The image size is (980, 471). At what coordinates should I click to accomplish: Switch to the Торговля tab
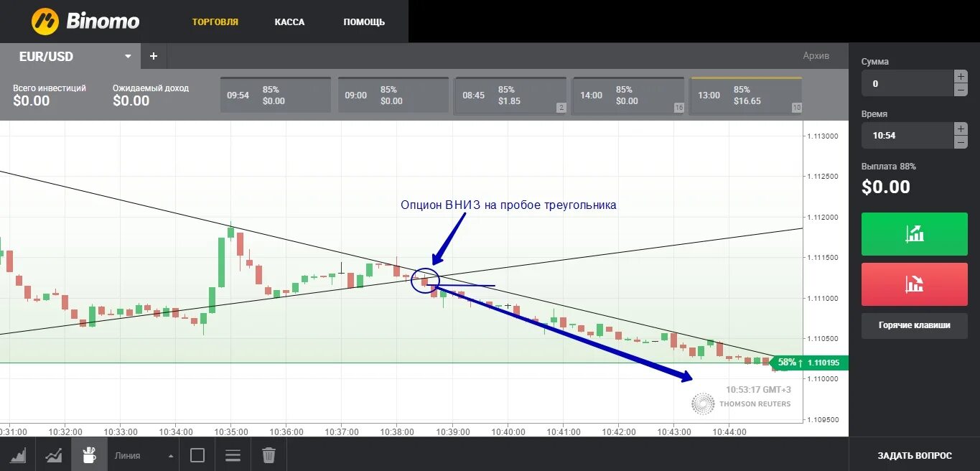215,22
